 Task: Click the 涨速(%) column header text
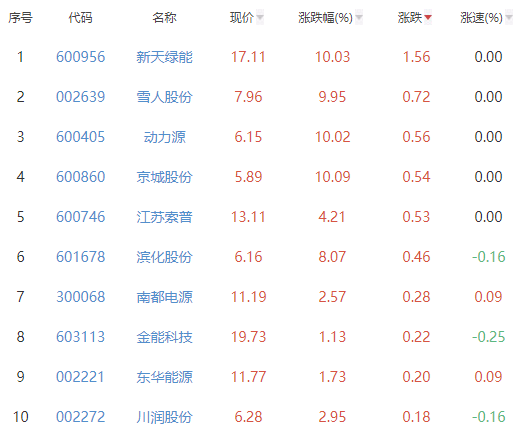tap(481, 18)
